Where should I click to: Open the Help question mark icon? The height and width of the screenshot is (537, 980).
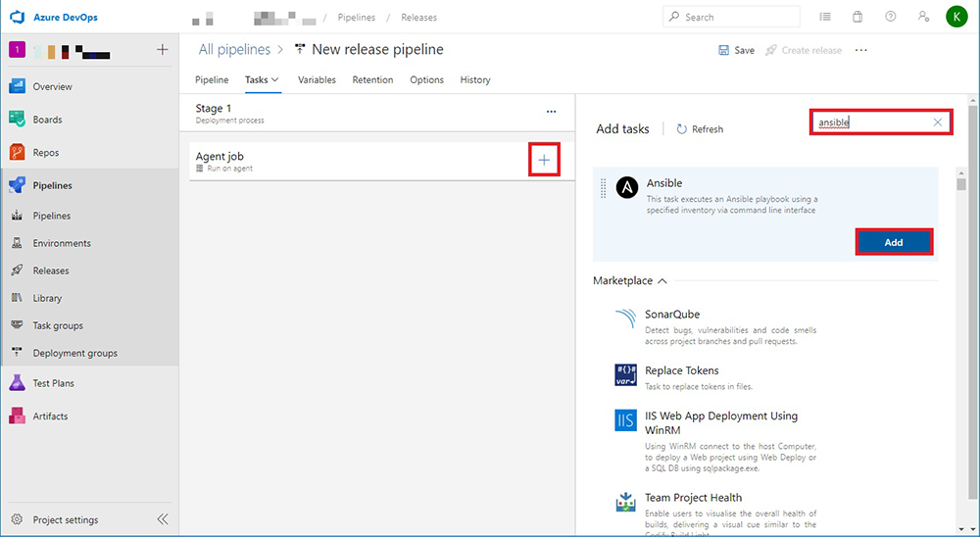[891, 17]
